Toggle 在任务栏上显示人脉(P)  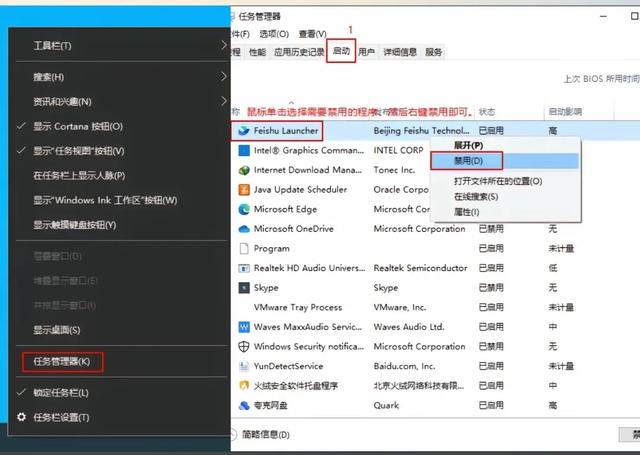pyautogui.click(x=79, y=175)
